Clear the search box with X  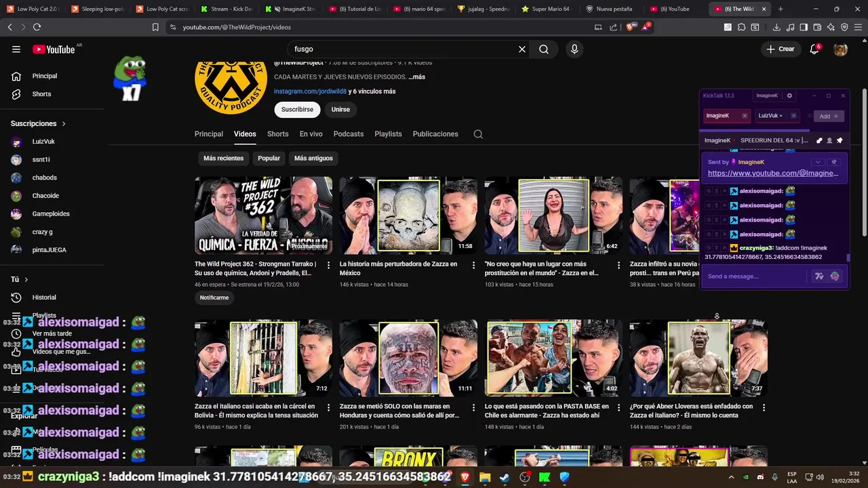tap(522, 49)
